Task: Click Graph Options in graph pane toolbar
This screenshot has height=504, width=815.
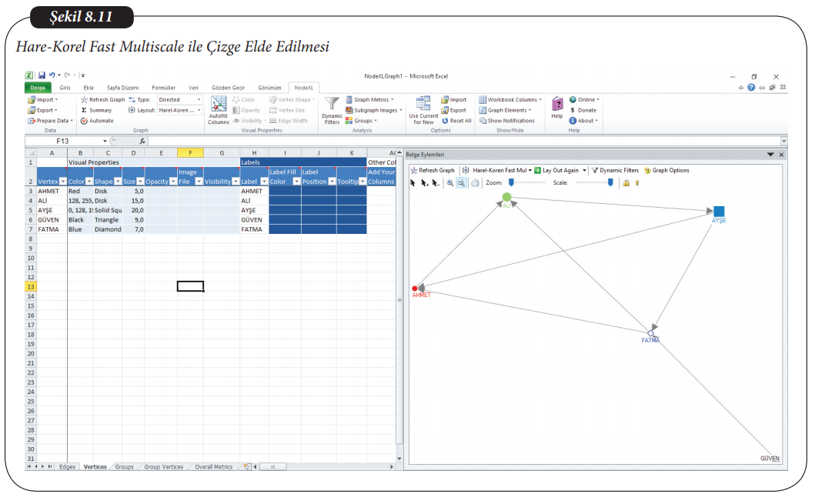Action: (666, 170)
